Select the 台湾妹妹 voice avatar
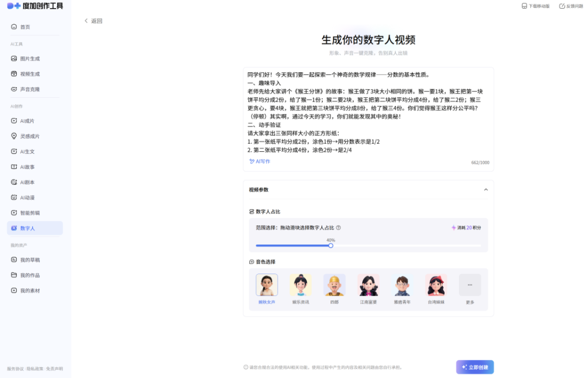 [436, 284]
